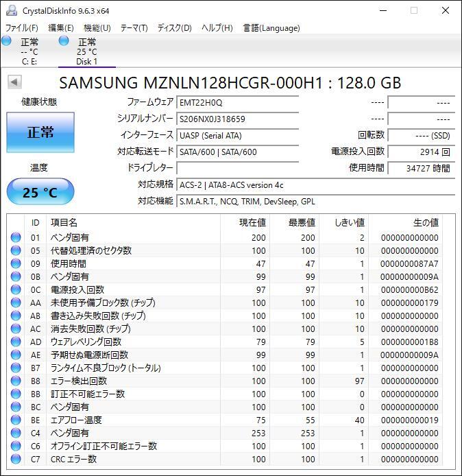This screenshot has height=476, width=462.
Task: Click status orb for Disk 1
Action: [64, 40]
